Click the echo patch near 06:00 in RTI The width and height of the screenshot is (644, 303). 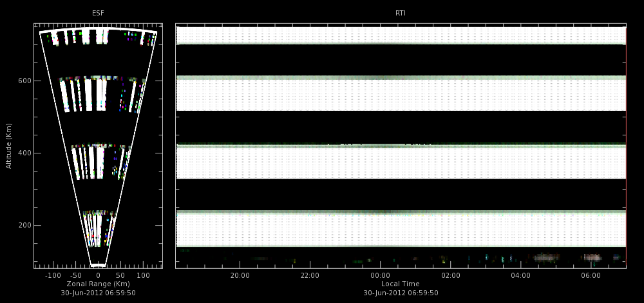592,257
